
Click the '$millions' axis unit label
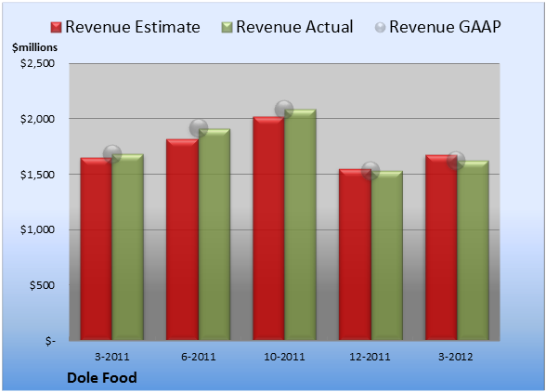[x=34, y=47]
